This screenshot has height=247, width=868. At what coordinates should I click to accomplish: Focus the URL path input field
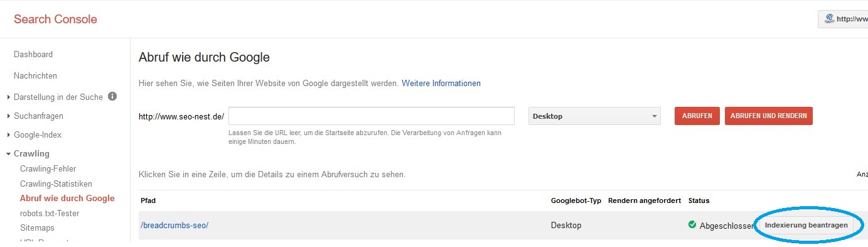[x=372, y=116]
